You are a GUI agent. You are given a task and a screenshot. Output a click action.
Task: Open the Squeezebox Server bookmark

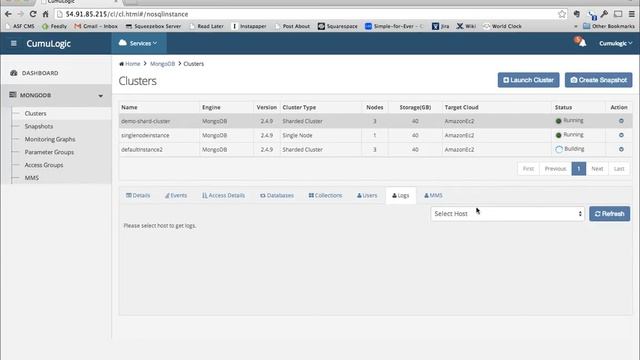click(x=153, y=26)
